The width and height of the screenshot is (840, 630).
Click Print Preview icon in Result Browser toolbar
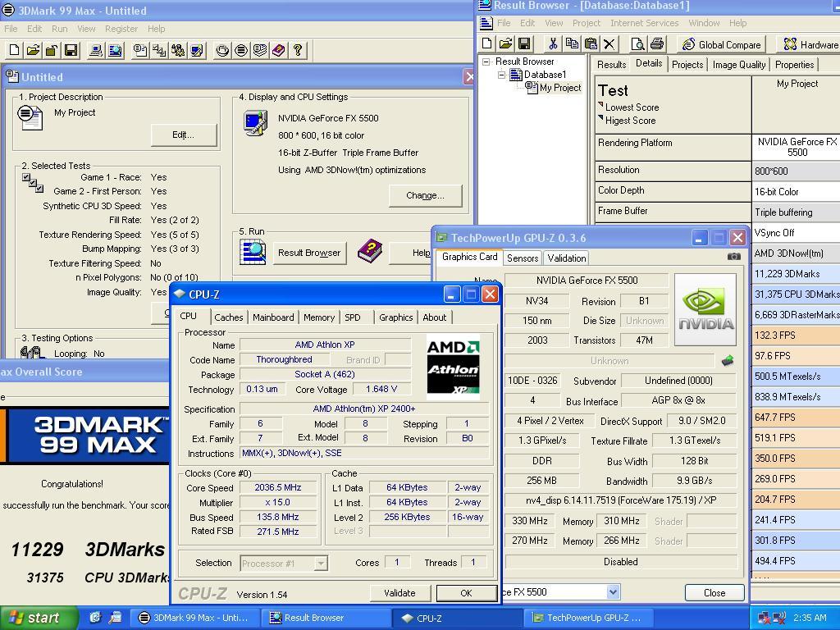(x=637, y=44)
